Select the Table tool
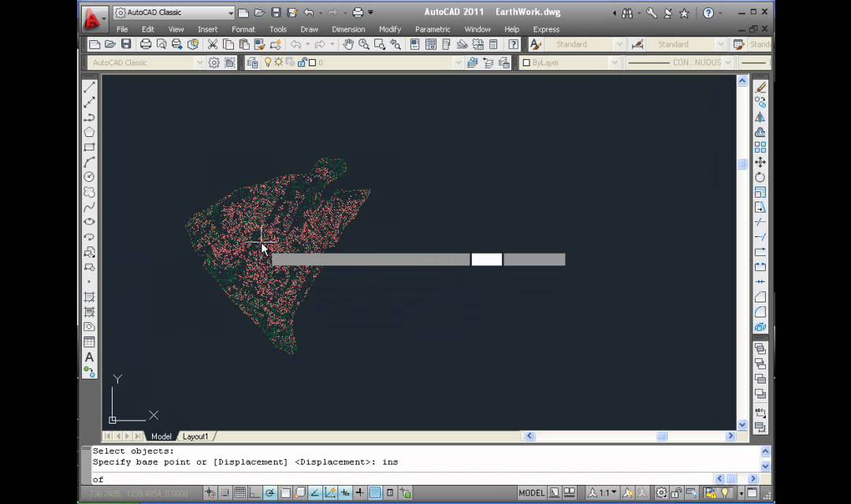This screenshot has height=504, width=851. [90, 342]
